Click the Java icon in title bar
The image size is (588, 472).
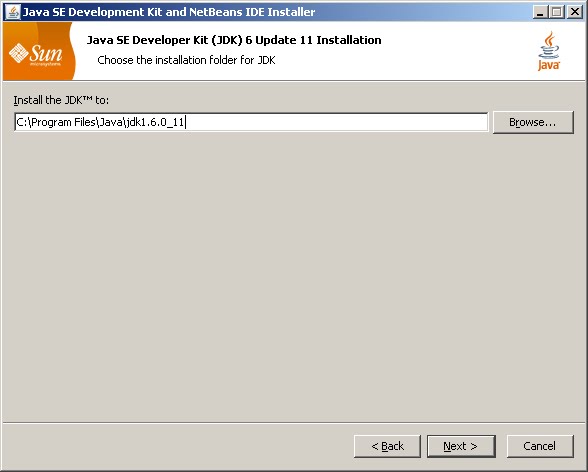[x=13, y=12]
